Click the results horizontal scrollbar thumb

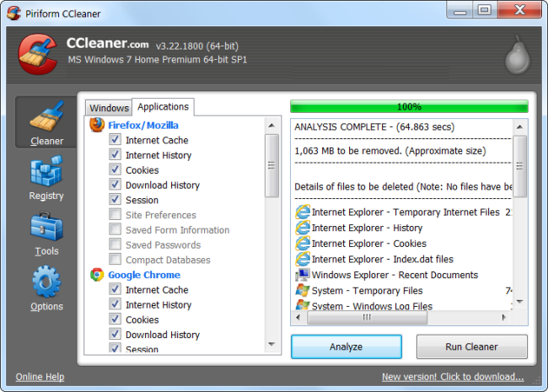coord(367,318)
